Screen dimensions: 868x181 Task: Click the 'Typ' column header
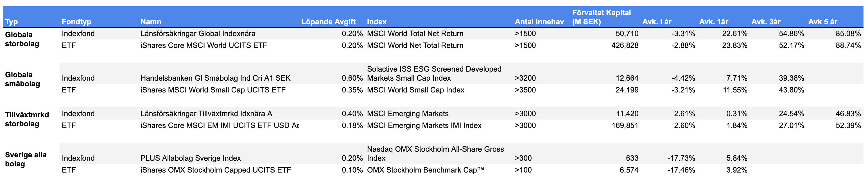tap(12, 22)
